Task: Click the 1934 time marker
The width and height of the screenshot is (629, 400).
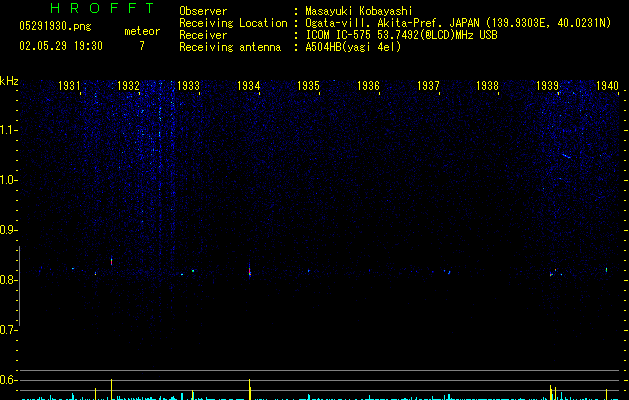Action: point(248,86)
